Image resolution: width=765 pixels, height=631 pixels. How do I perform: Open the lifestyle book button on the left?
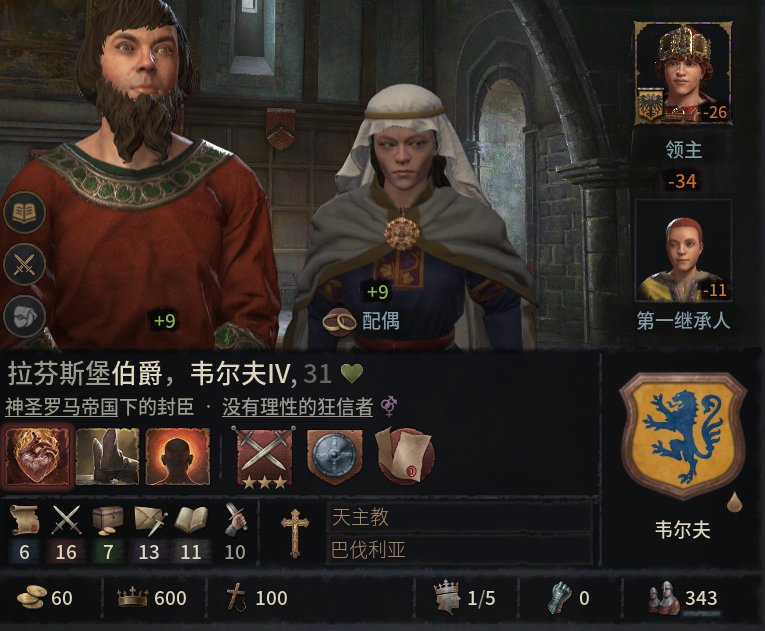tap(24, 213)
